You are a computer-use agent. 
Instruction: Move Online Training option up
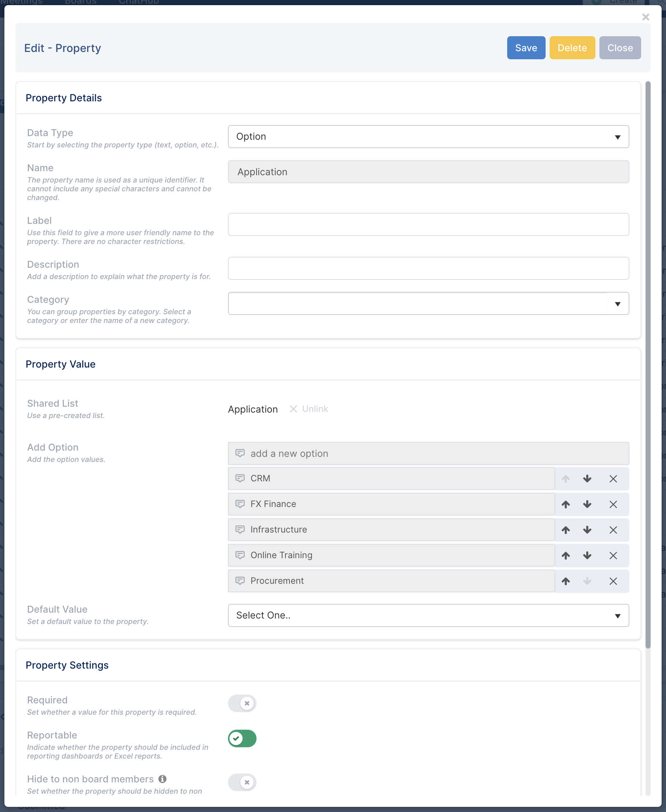click(565, 556)
